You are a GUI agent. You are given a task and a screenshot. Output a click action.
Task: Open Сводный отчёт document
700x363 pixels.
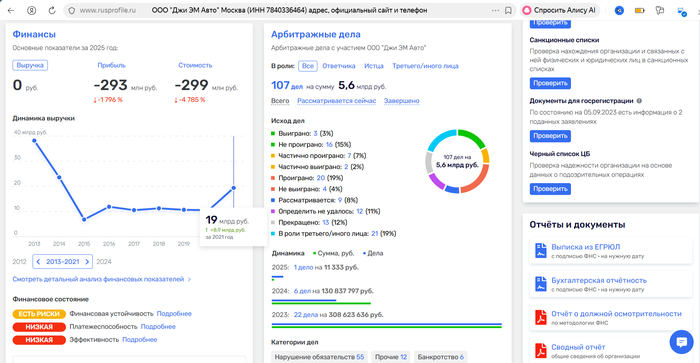578,347
